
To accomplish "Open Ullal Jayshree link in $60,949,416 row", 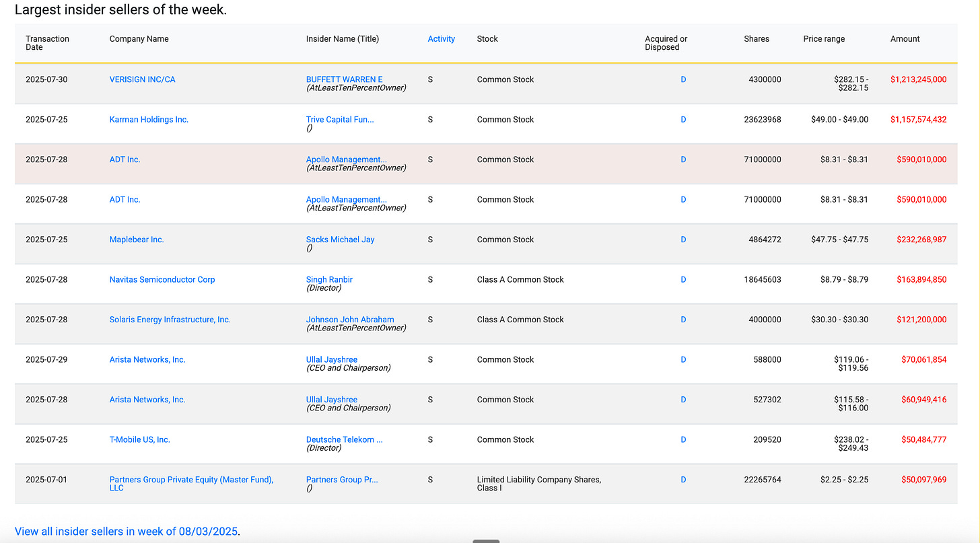I will pyautogui.click(x=332, y=400).
